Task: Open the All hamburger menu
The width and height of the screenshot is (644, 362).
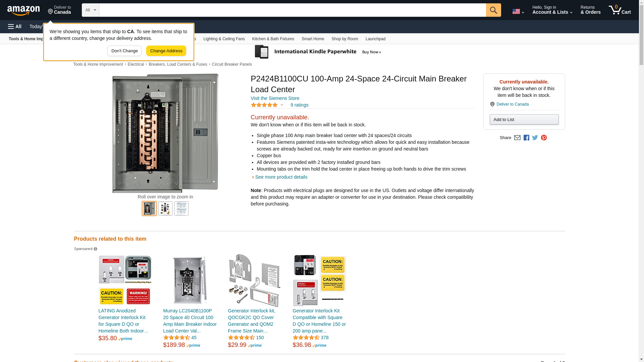Action: 15,26
